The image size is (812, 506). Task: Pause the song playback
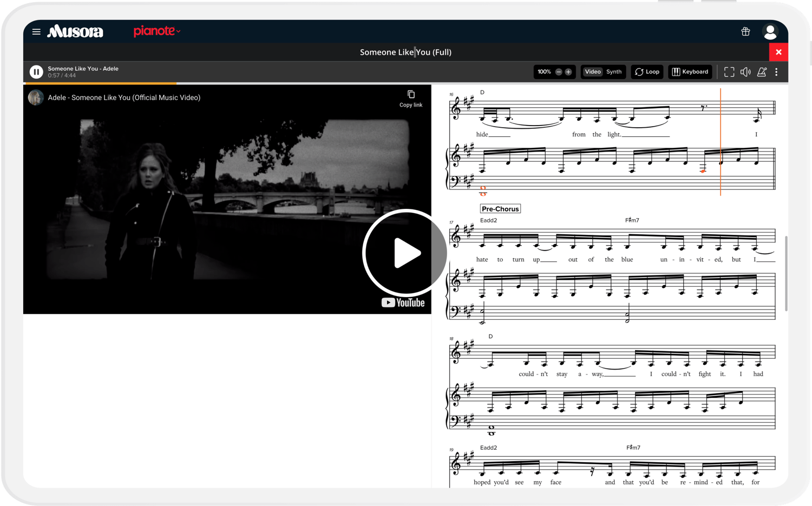[36, 71]
